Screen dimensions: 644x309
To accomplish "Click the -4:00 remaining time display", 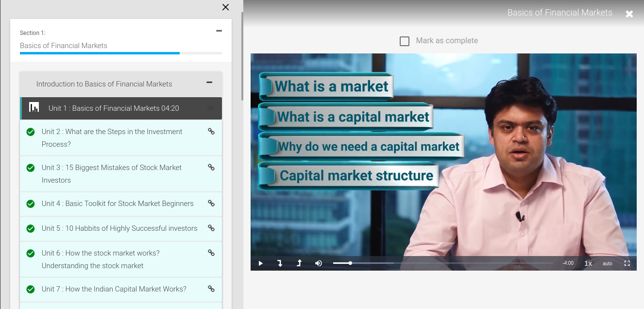I will 568,263.
